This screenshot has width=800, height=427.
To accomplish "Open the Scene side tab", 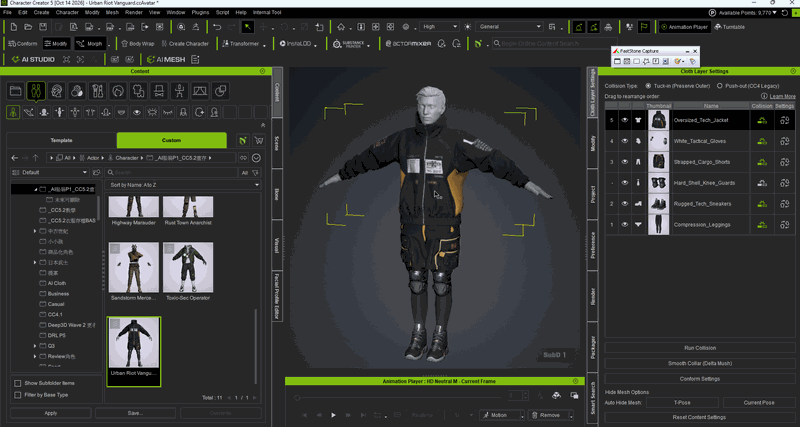I will click(277, 143).
